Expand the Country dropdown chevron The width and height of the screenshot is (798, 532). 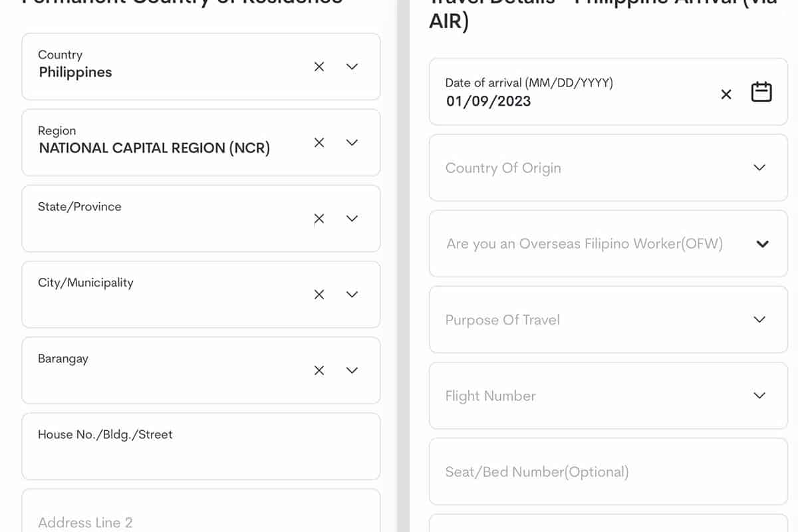click(352, 66)
